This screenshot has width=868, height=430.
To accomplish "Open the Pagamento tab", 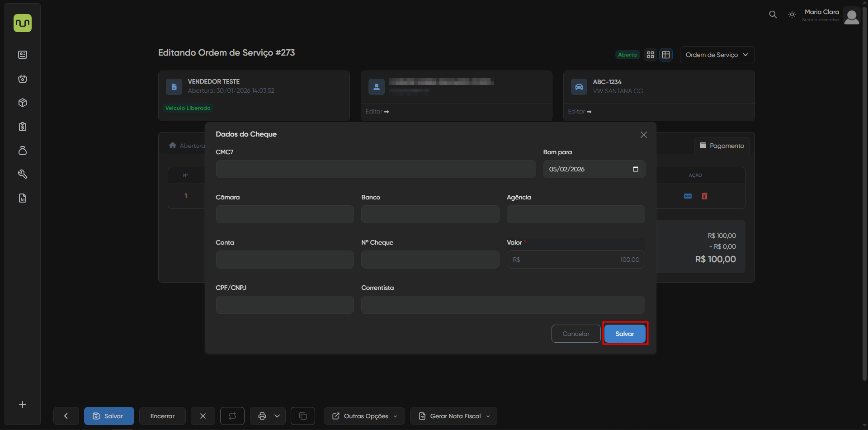I will 722,146.
